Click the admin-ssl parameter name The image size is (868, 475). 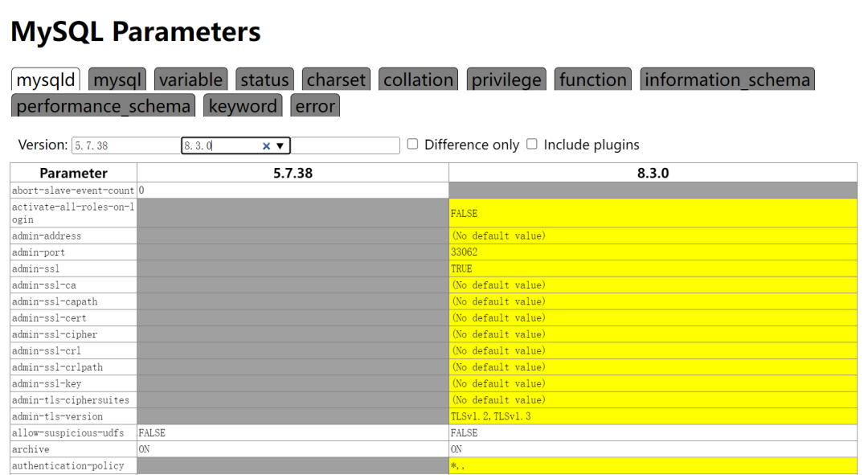click(x=35, y=268)
